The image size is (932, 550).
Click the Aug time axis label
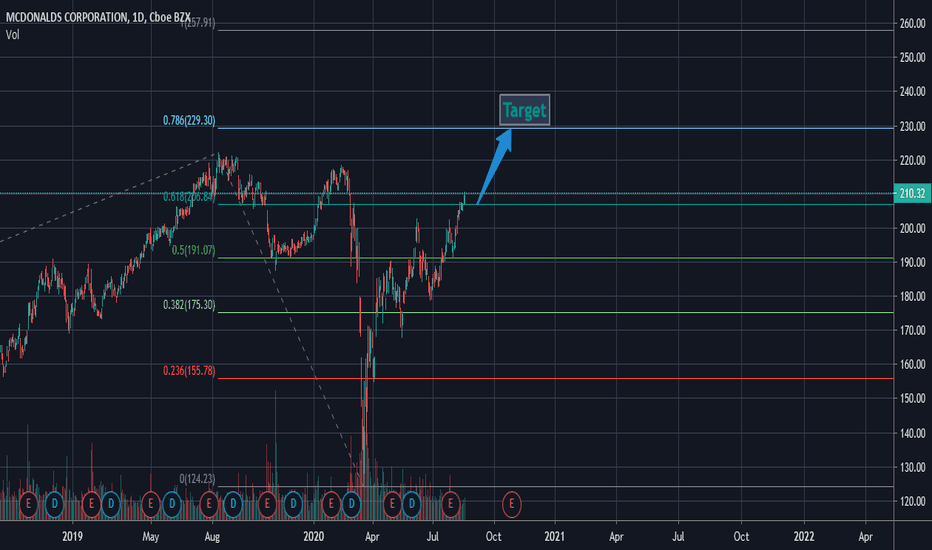click(212, 536)
